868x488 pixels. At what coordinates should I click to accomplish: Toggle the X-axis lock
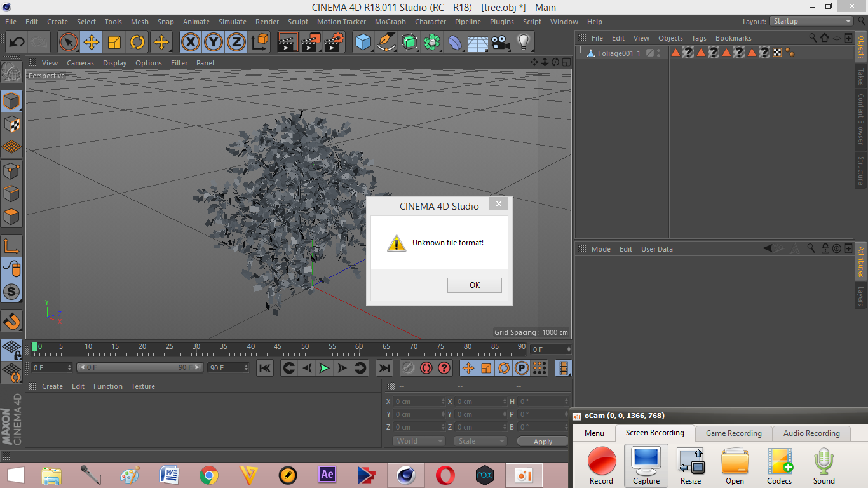click(x=191, y=43)
